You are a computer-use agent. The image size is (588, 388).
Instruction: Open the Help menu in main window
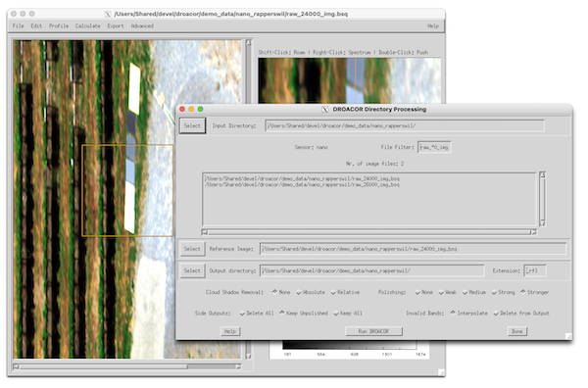[x=433, y=25]
